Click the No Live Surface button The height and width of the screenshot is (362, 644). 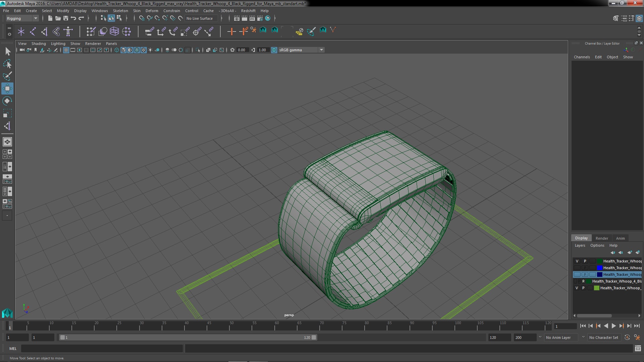(x=200, y=18)
